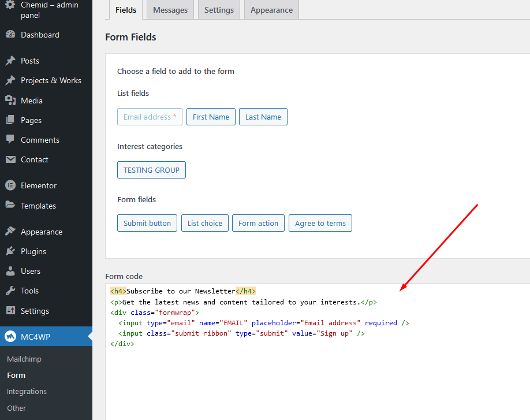Click the Dashboard gauge icon
The height and width of the screenshot is (420, 530).
10,35
